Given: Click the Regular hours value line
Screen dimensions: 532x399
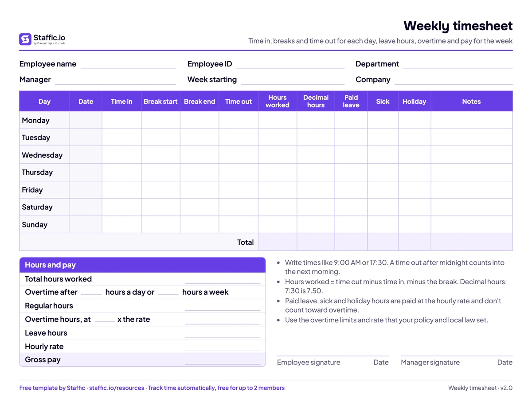Looking at the screenshot, I should (223, 307).
